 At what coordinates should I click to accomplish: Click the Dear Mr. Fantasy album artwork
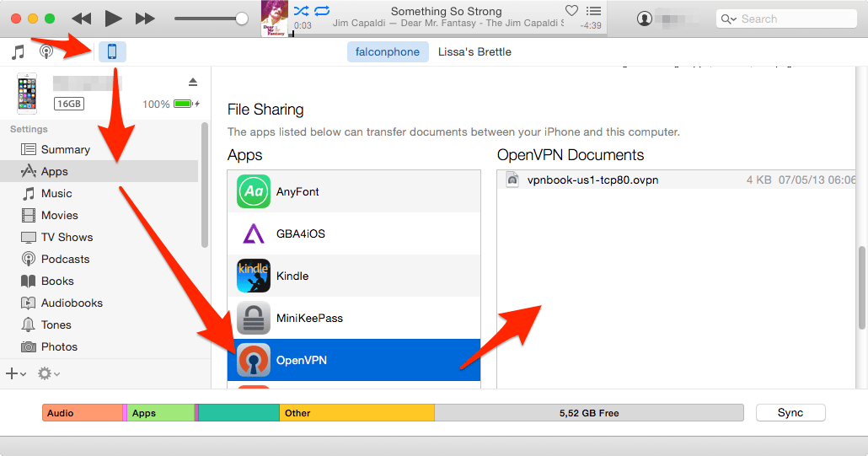275,19
